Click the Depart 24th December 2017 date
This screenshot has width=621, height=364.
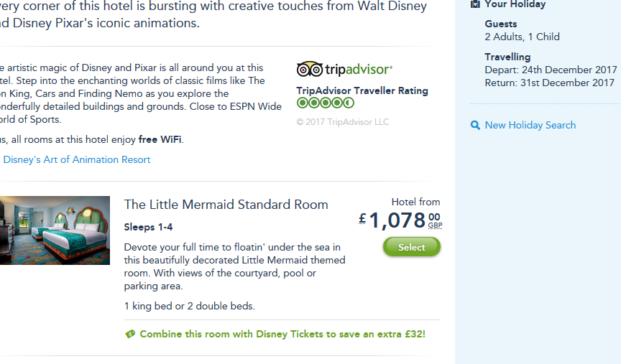551,70
